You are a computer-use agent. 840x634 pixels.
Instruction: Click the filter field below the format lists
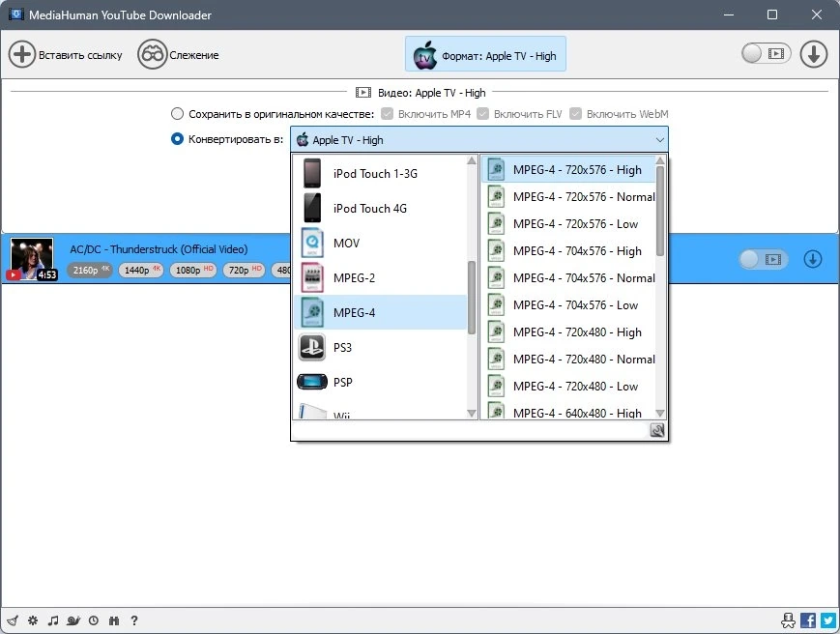click(471, 430)
